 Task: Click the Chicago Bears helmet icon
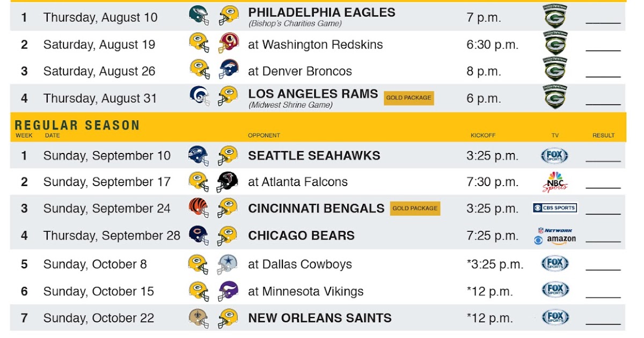click(199, 234)
